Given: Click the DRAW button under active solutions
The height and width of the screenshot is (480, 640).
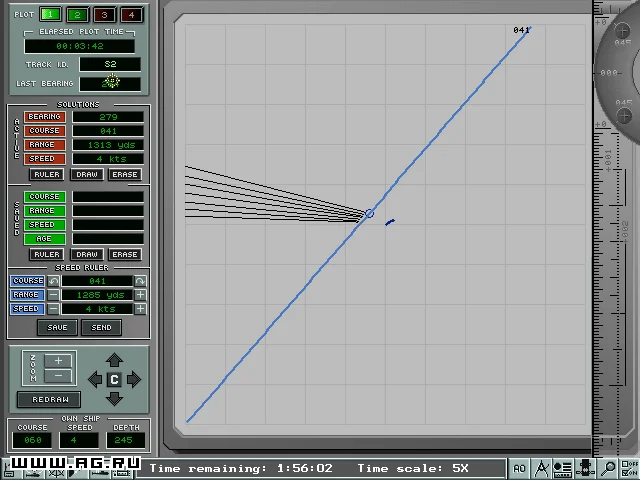Looking at the screenshot, I should (87, 175).
